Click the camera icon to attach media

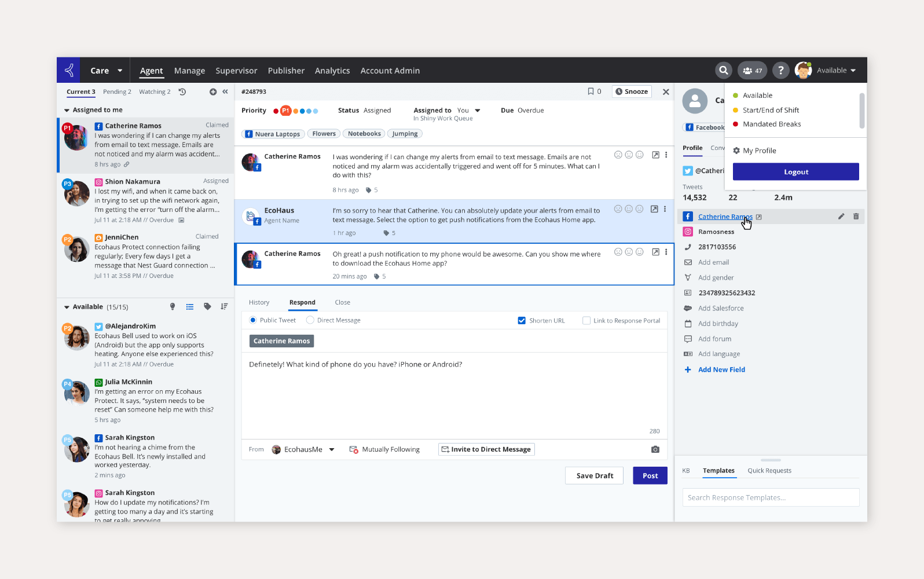pos(655,449)
